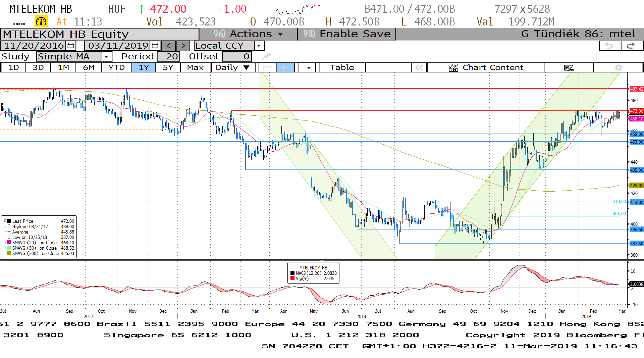Click the green up arrow price indicator
Screen dimensions: 644x358
click(142, 9)
